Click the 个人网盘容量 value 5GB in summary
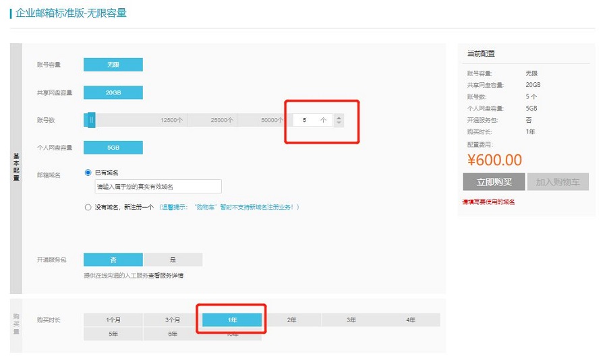The width and height of the screenshot is (607, 364). click(531, 109)
